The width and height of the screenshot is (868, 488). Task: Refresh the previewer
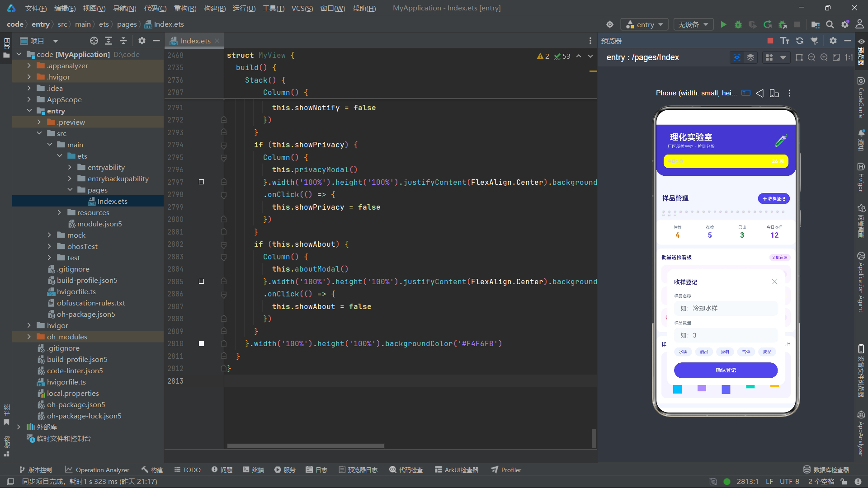pos(800,41)
